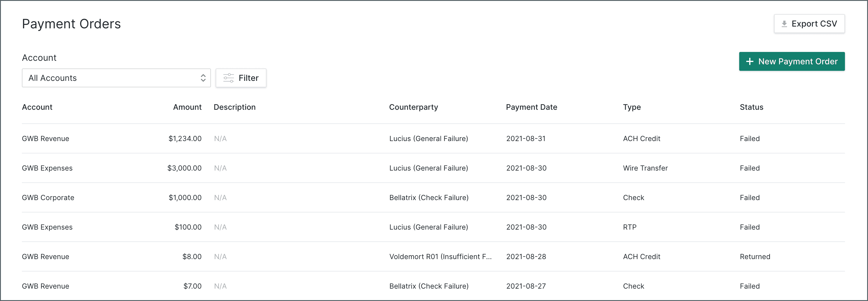Click the download icon in Export CSV
The height and width of the screenshot is (301, 868).
[784, 24]
